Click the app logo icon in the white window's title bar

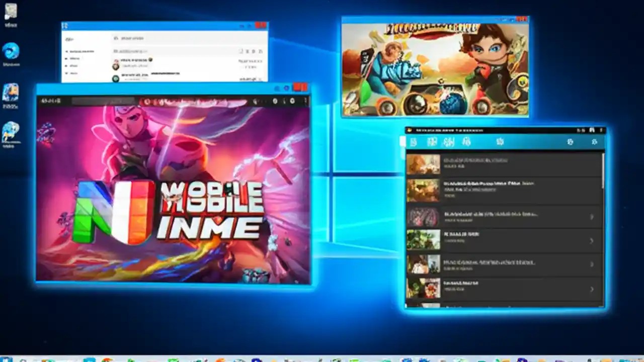(x=64, y=25)
